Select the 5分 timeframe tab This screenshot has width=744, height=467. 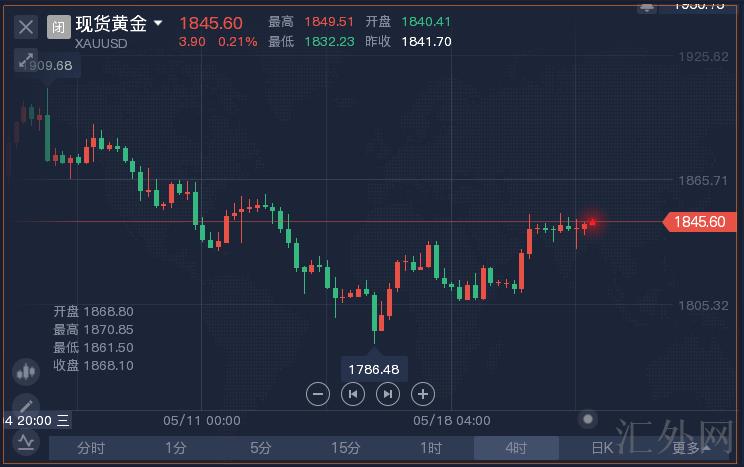point(261,448)
